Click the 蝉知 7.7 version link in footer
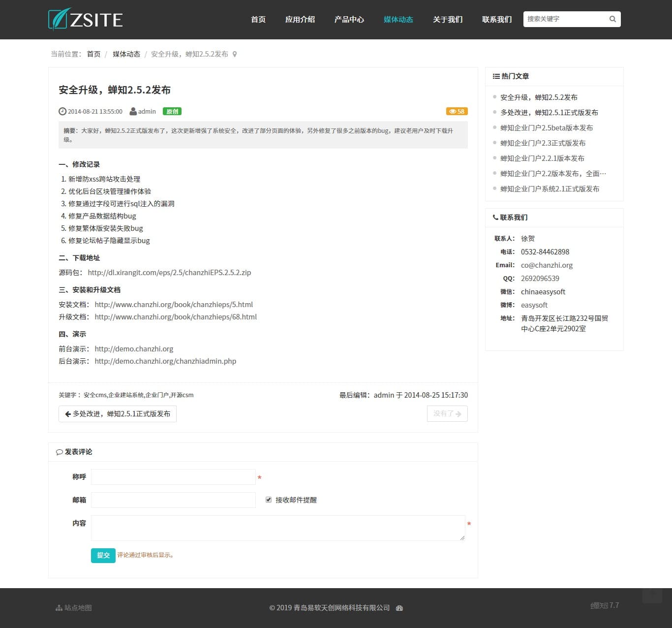Screen dimensions: 672x628 pos(605,605)
